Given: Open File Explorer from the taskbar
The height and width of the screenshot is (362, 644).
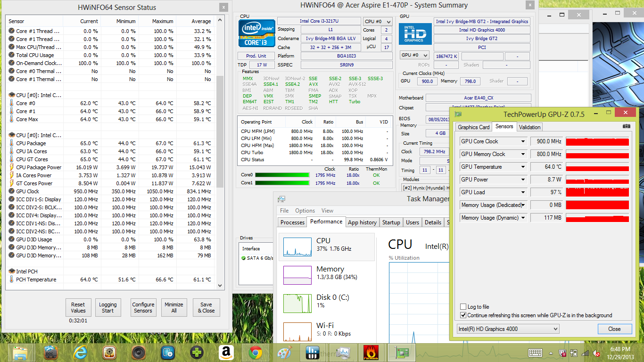Looking at the screenshot, I should pos(20,352).
